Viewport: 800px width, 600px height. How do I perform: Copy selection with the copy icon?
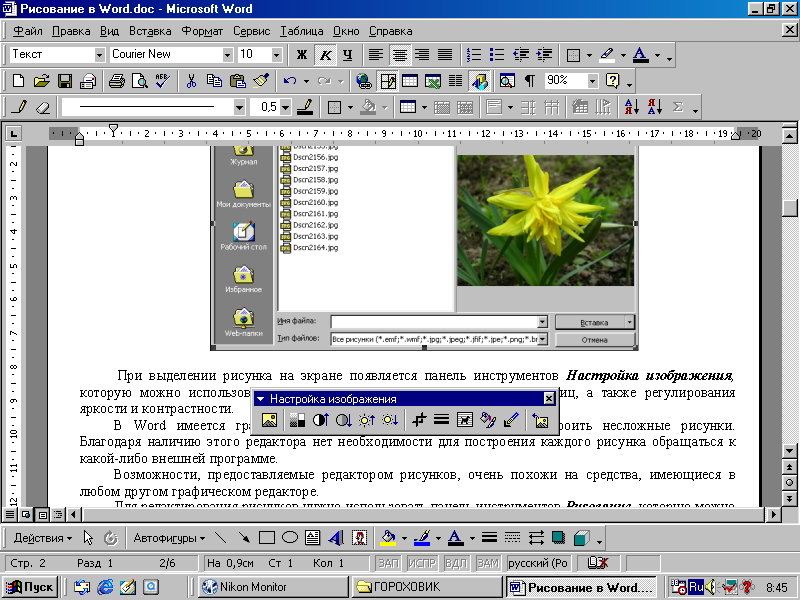pyautogui.click(x=214, y=81)
